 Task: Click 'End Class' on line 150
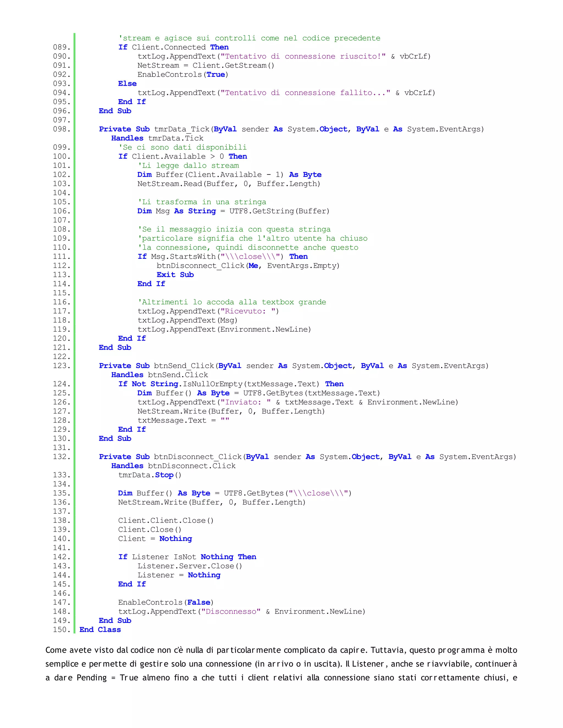tap(100, 630)
